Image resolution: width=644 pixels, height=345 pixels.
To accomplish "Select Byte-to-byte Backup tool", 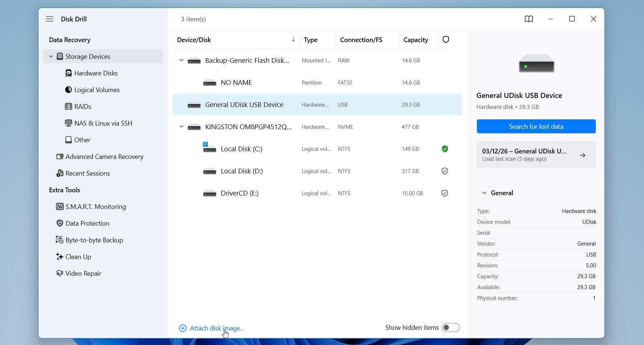I will 94,240.
